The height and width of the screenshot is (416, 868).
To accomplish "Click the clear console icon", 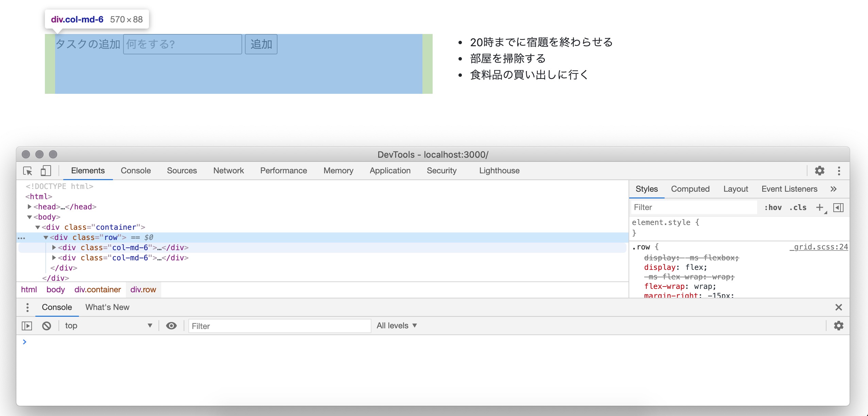I will (x=47, y=326).
